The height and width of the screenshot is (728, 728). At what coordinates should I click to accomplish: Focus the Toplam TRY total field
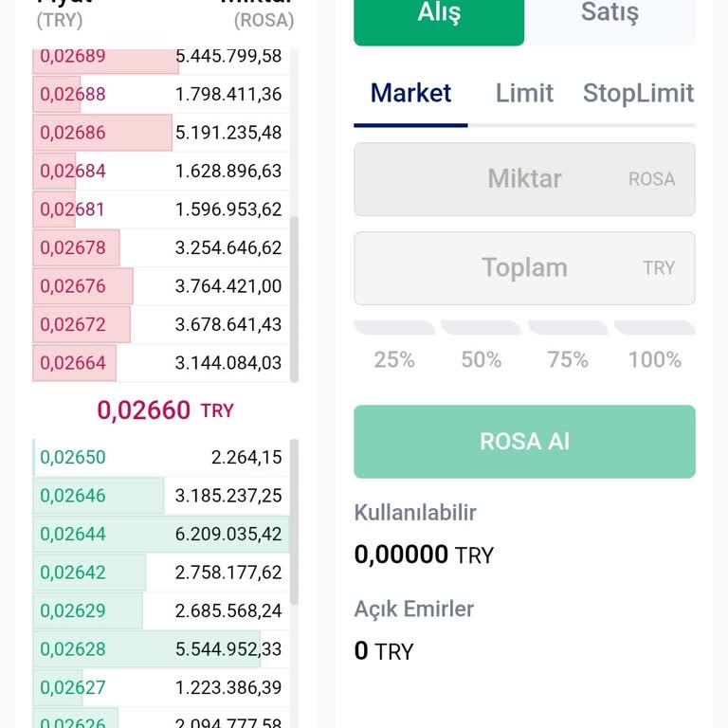click(524, 268)
